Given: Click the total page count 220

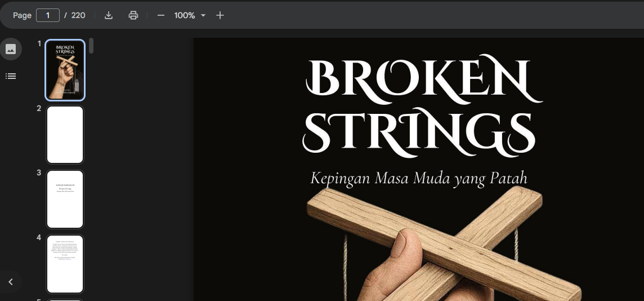Looking at the screenshot, I should click(78, 15).
